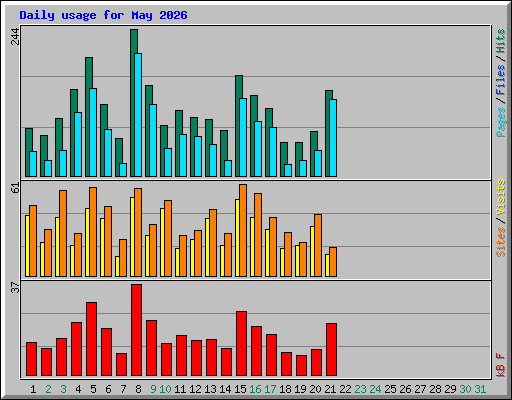Click the red KB bar for day 19
The height and width of the screenshot is (400, 512).
point(301,365)
